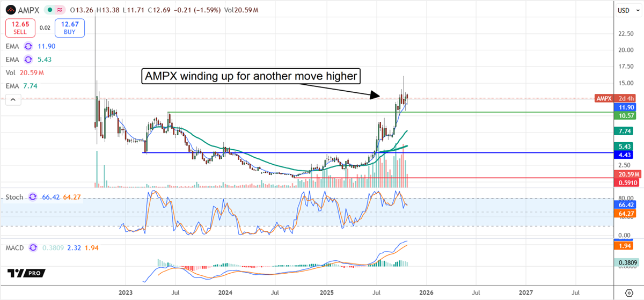Click the 2024 label on the time axis
Image resolution: width=644 pixels, height=300 pixels.
point(225,293)
